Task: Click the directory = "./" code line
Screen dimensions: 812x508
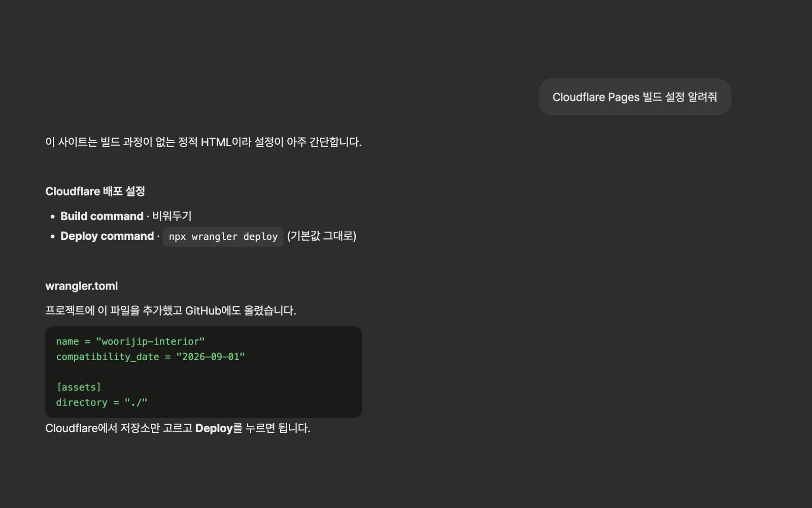Action: coord(101,402)
